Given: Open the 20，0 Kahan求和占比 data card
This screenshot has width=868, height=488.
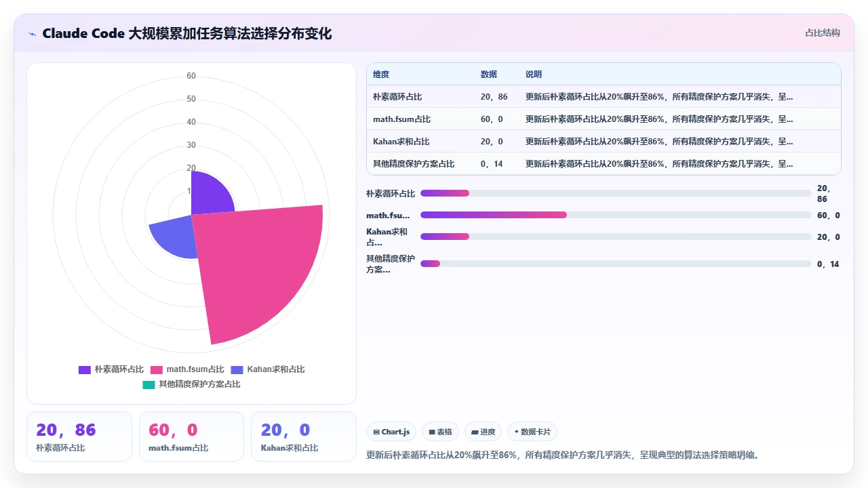Looking at the screenshot, I should [x=304, y=436].
